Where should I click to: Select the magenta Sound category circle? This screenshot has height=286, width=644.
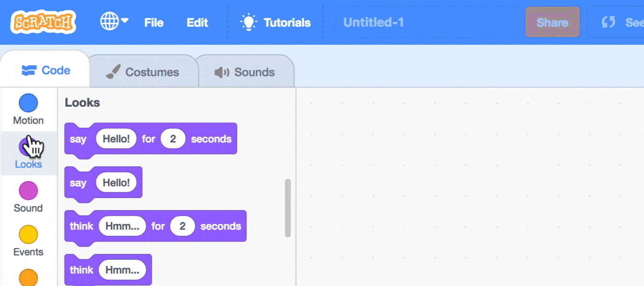click(28, 191)
